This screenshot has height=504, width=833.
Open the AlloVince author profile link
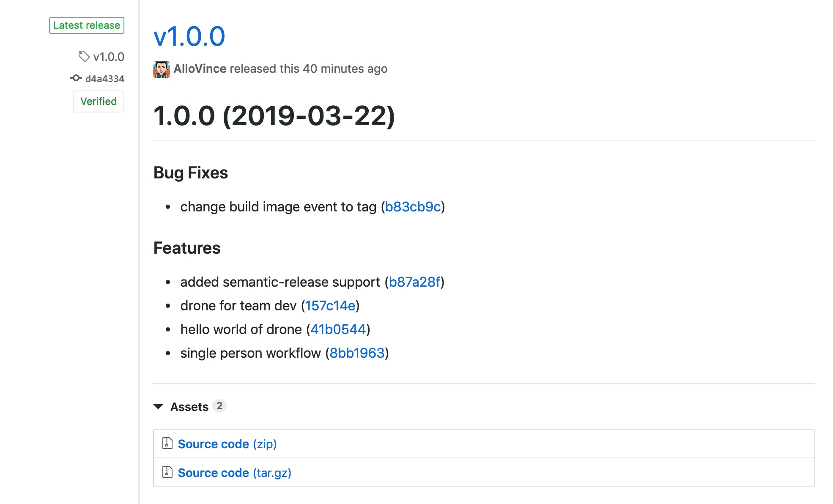[x=200, y=68]
